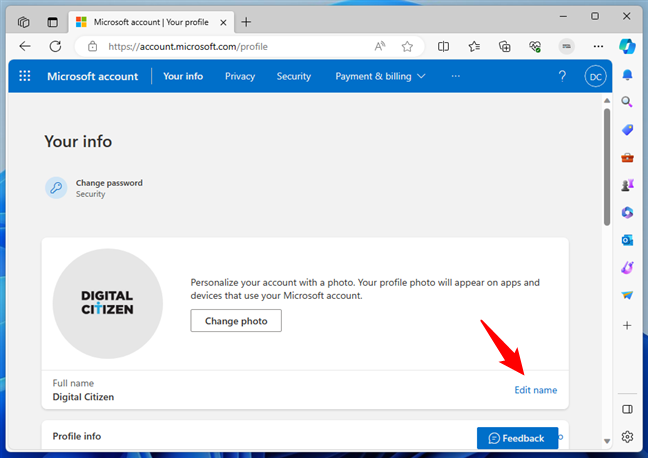Image resolution: width=648 pixels, height=458 pixels.
Task: Close the Microsoft account tab
Action: 223,22
